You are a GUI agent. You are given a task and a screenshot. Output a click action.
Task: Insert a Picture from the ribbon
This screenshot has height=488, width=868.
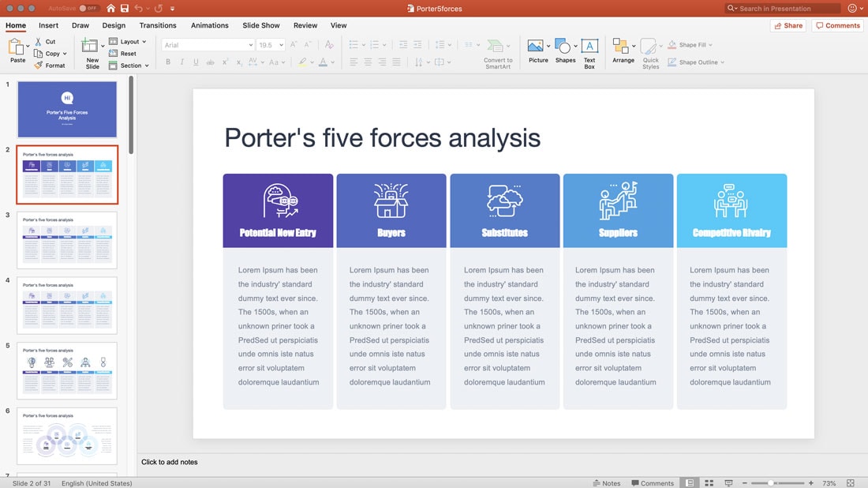coord(538,51)
